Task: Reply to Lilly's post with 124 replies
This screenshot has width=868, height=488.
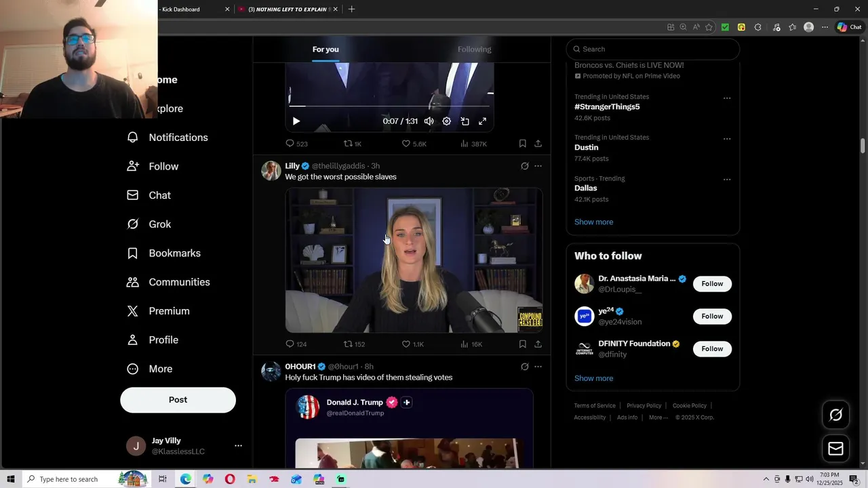Action: point(296,344)
